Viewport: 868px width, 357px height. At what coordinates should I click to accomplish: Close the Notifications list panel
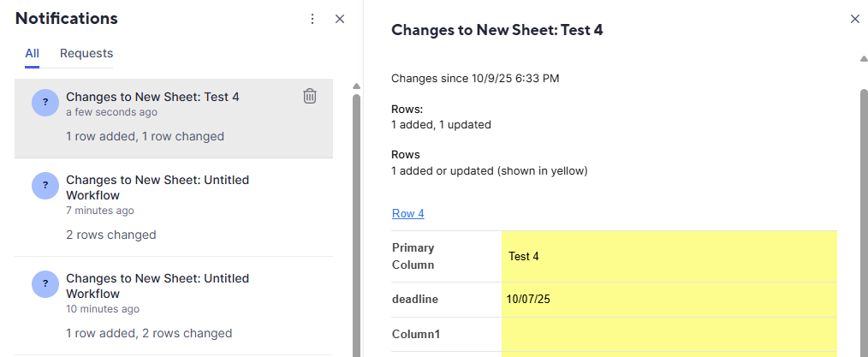tap(340, 19)
